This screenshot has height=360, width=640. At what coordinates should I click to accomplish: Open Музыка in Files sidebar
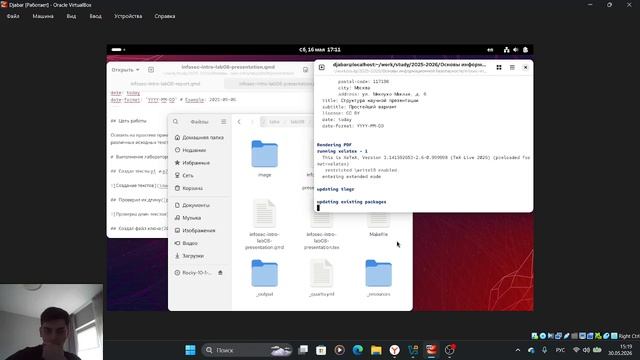(x=199, y=218)
